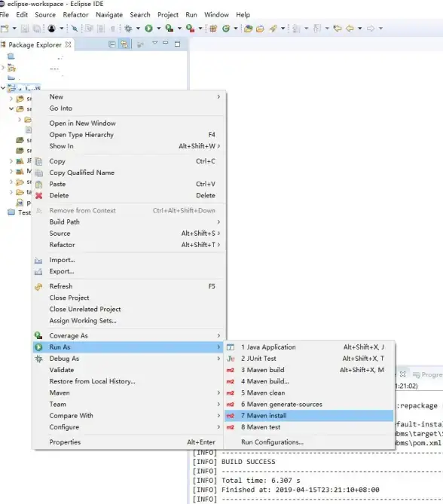Minimize the Package Explorer view
The height and width of the screenshot is (504, 443).
tap(166, 43)
